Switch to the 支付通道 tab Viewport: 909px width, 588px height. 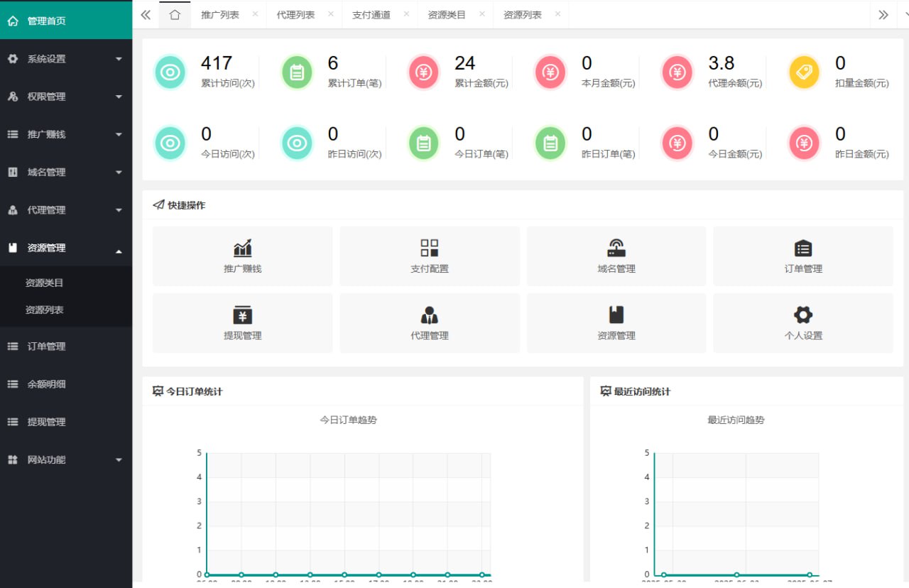pyautogui.click(x=371, y=15)
